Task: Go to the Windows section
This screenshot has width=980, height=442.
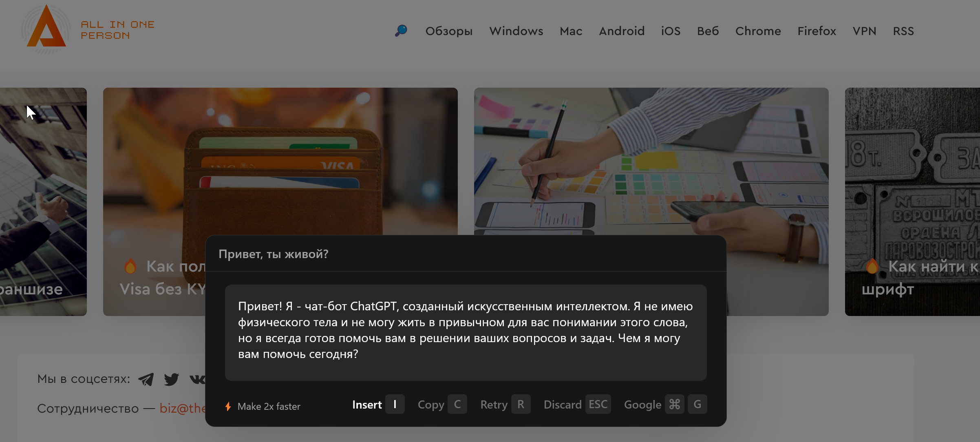Action: point(516,31)
